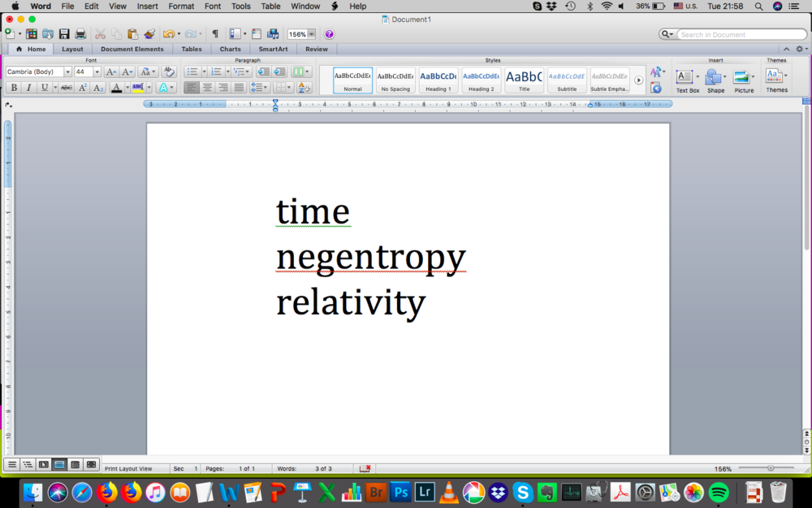Apply superscript formatting
This screenshot has width=812, height=508.
[83, 88]
